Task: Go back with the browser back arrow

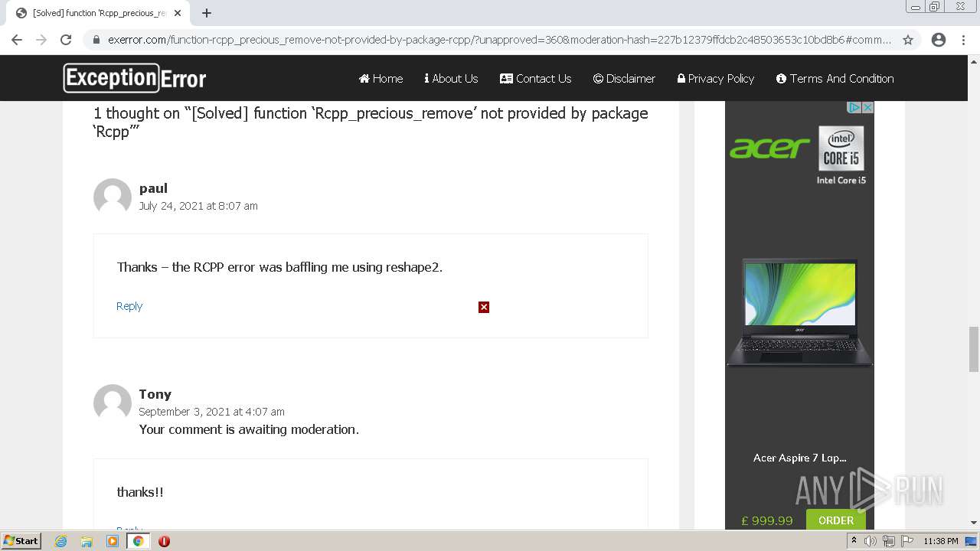Action: click(17, 40)
